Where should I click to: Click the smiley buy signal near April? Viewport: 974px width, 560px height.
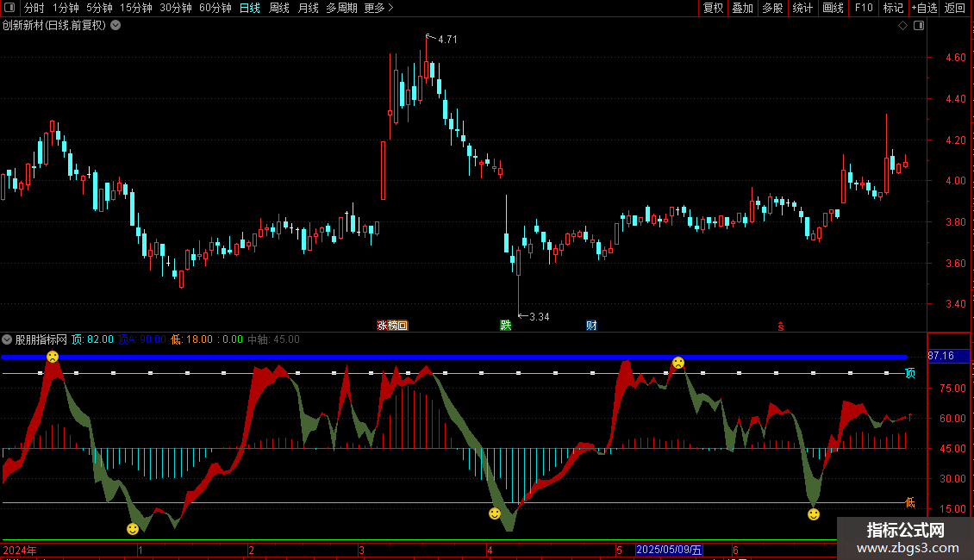click(495, 513)
